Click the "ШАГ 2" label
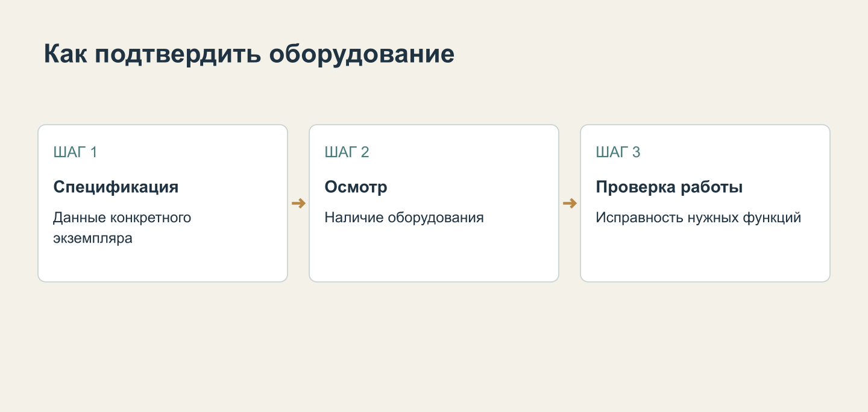Screen dimensions: 868x412 tap(347, 152)
